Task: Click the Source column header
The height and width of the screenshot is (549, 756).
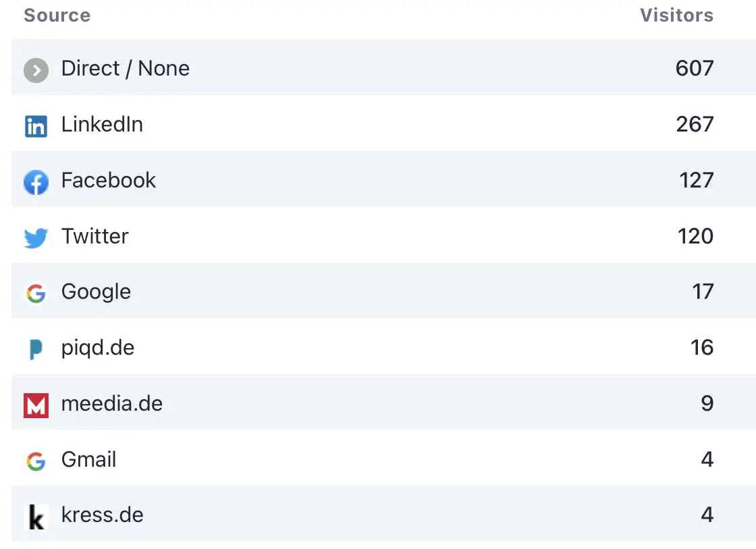Action: pyautogui.click(x=57, y=16)
